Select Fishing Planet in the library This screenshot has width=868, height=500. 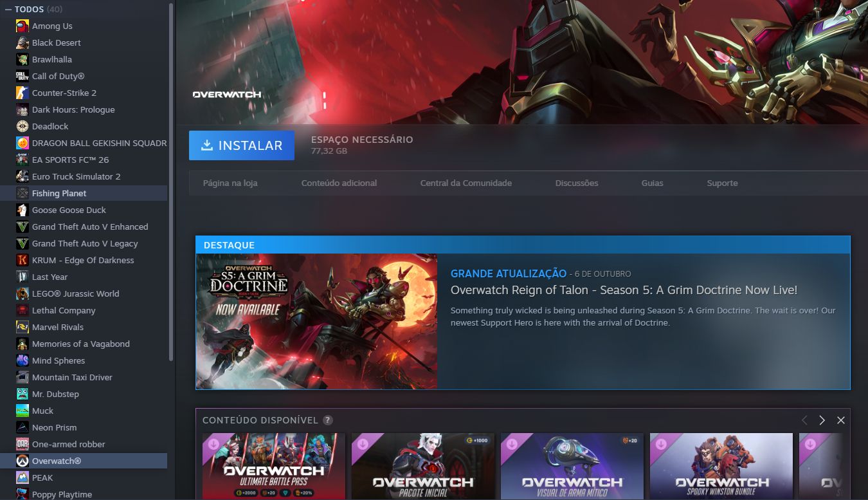(x=84, y=193)
